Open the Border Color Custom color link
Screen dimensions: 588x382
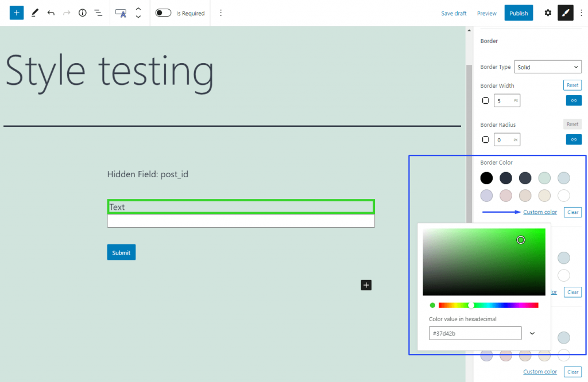pyautogui.click(x=540, y=212)
